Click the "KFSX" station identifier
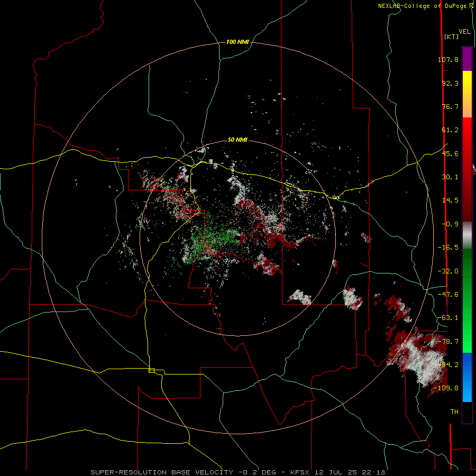This screenshot has height=476, width=476. pyautogui.click(x=300, y=472)
